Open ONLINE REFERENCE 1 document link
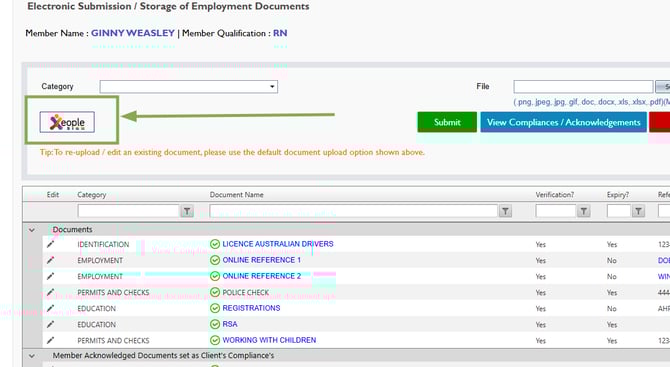Image resolution: width=670 pixels, height=367 pixels. tap(262, 260)
